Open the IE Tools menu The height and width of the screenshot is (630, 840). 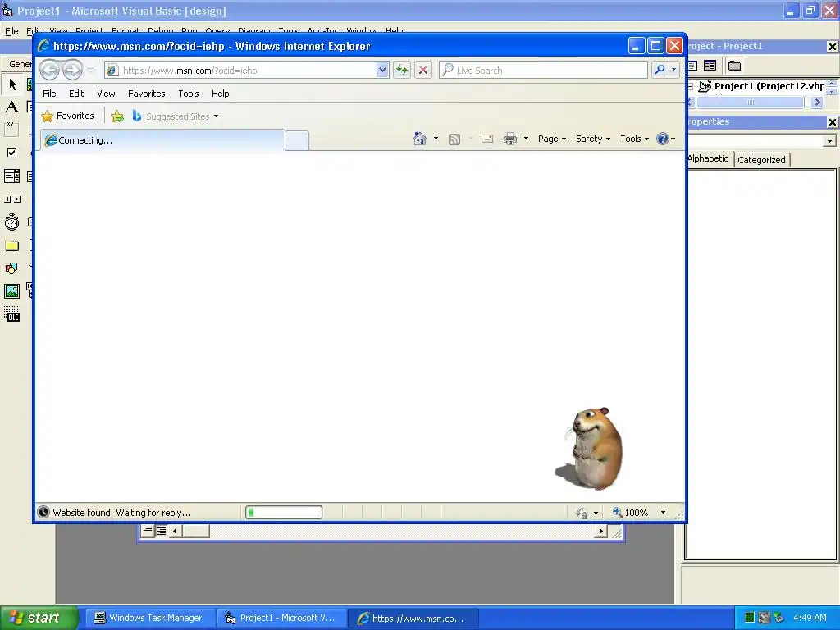pos(189,94)
